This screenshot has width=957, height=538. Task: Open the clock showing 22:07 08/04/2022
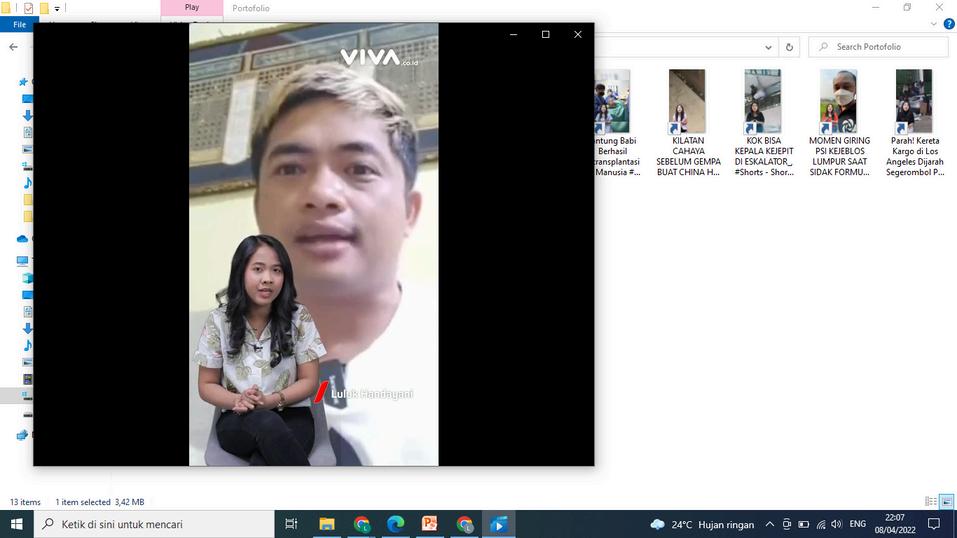click(895, 524)
